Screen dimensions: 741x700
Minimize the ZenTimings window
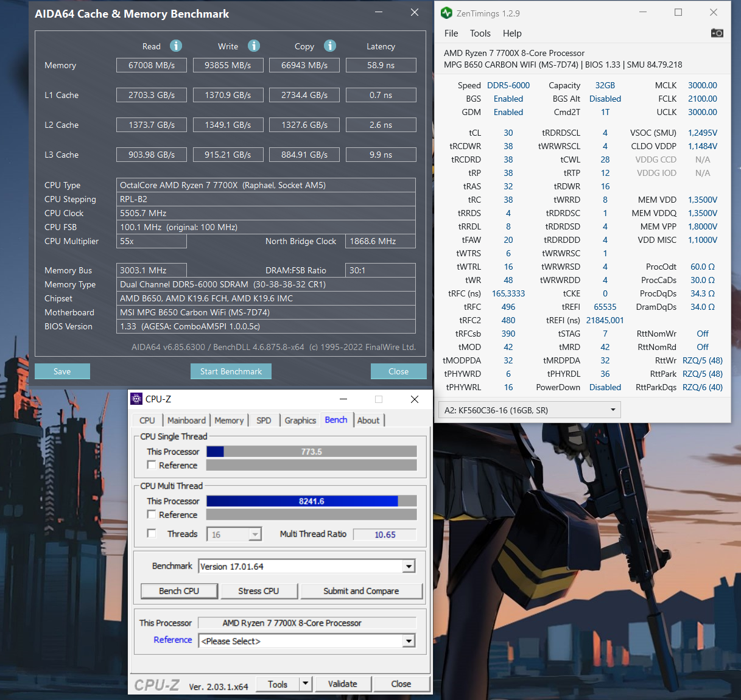(x=643, y=13)
